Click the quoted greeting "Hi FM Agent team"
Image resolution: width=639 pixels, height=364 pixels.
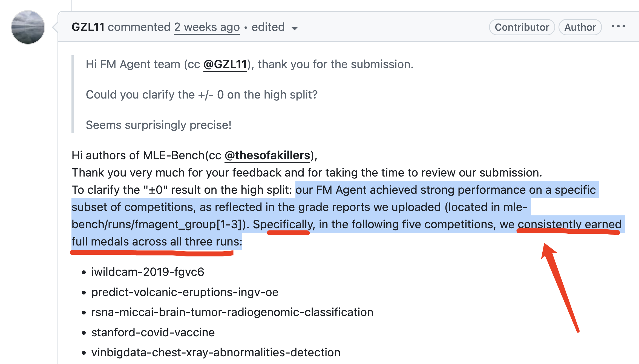[133, 64]
